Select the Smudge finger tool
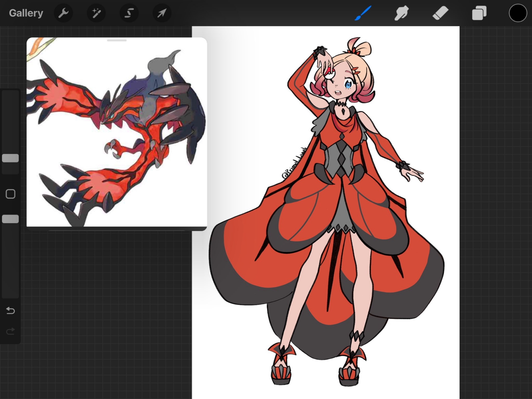The width and height of the screenshot is (532, 399). 401,13
